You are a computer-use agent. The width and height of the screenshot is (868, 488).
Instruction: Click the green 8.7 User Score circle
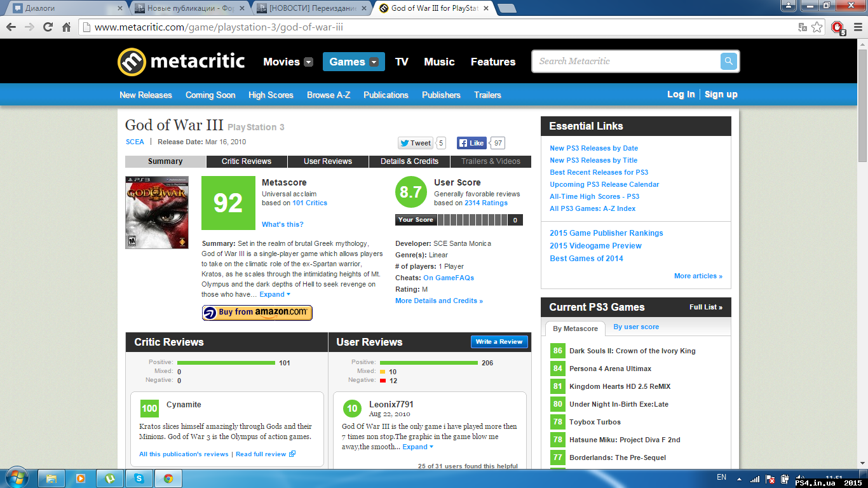[x=411, y=192]
